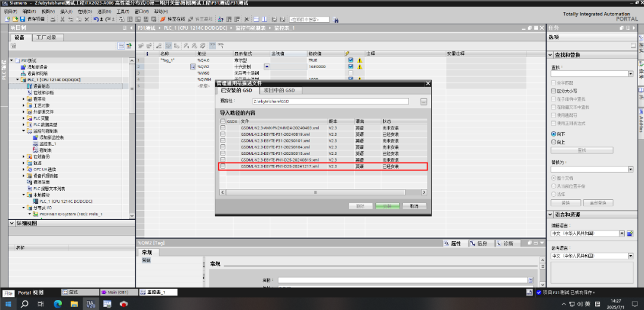Check the box for GSDML-V2.3-EBYTE-P31-20250315.xml
Screen dimensions: 644x310
[x=223, y=153]
